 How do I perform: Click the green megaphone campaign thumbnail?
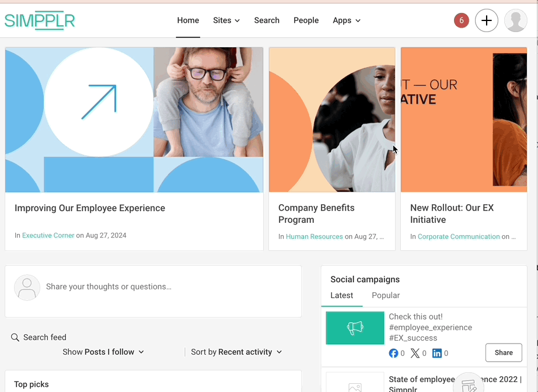point(355,328)
